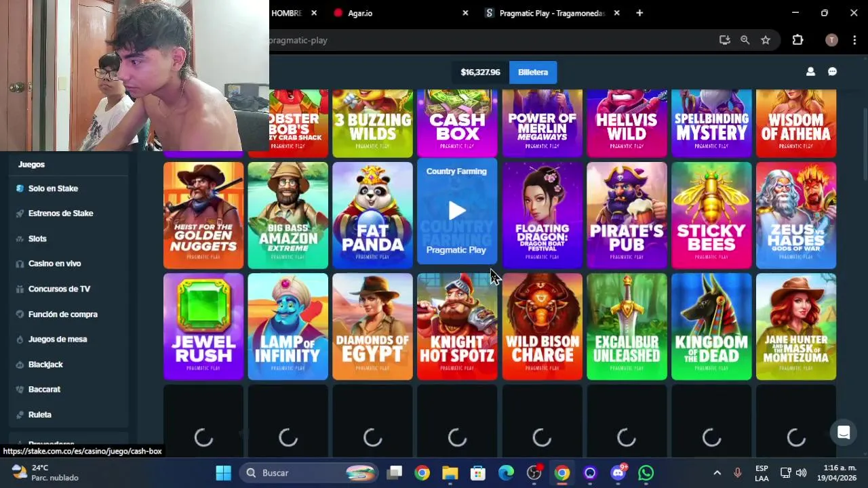Open the Kingdom of the Dead game tile
This screenshot has height=488, width=868.
pyautogui.click(x=711, y=327)
